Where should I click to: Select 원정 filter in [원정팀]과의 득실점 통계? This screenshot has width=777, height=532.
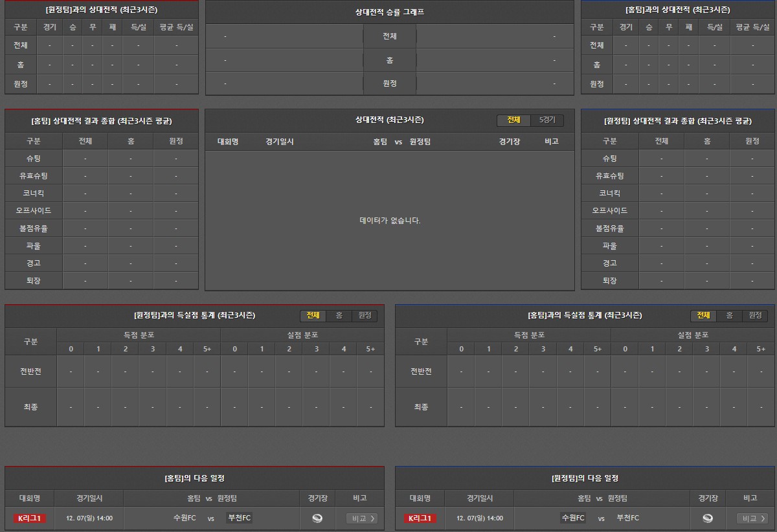click(x=365, y=315)
